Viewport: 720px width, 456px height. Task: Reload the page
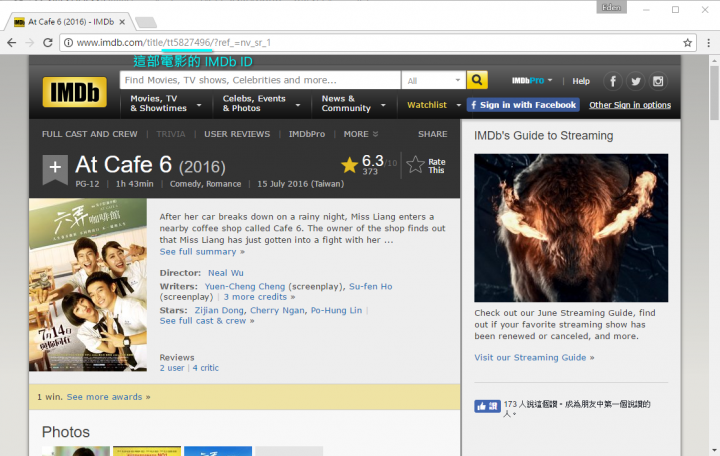(x=48, y=43)
